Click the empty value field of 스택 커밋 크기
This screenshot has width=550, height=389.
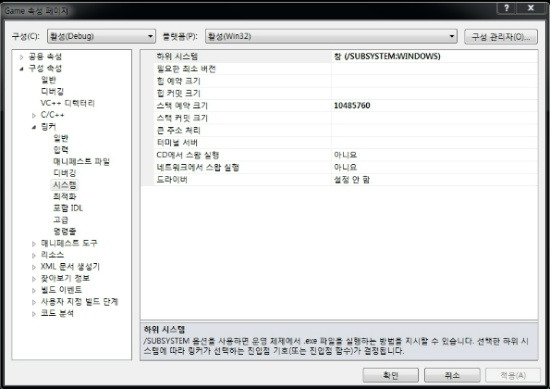point(434,118)
